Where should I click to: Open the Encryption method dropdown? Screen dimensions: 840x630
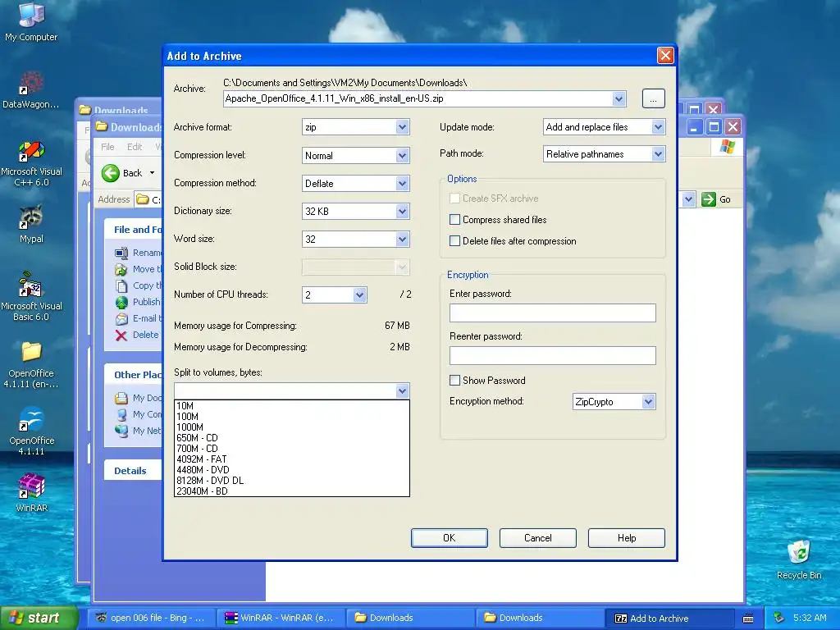[x=648, y=401]
